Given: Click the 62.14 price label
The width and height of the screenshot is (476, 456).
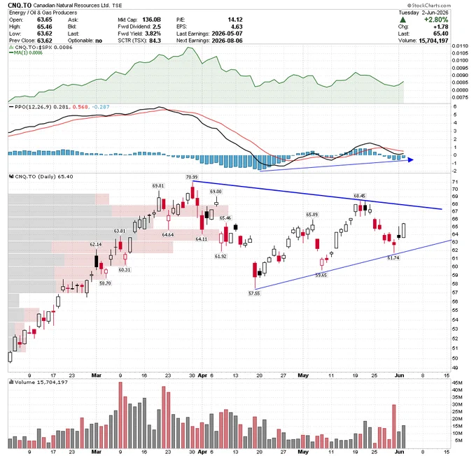Looking at the screenshot, I should click(96, 245).
